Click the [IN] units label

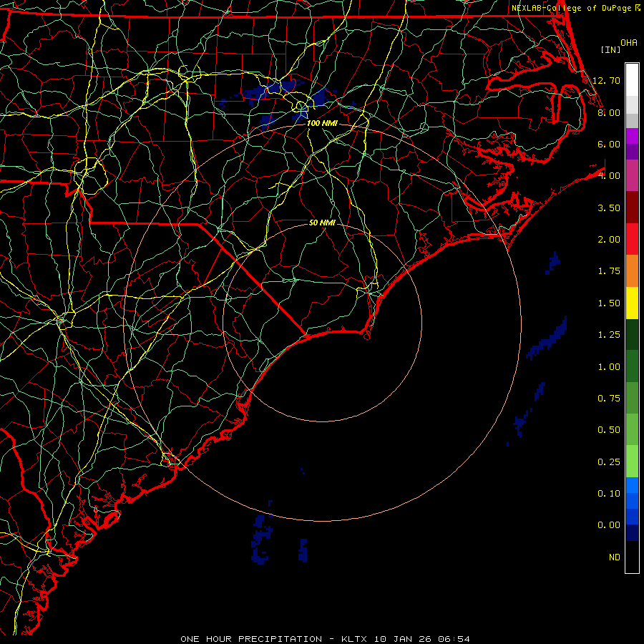610,49
